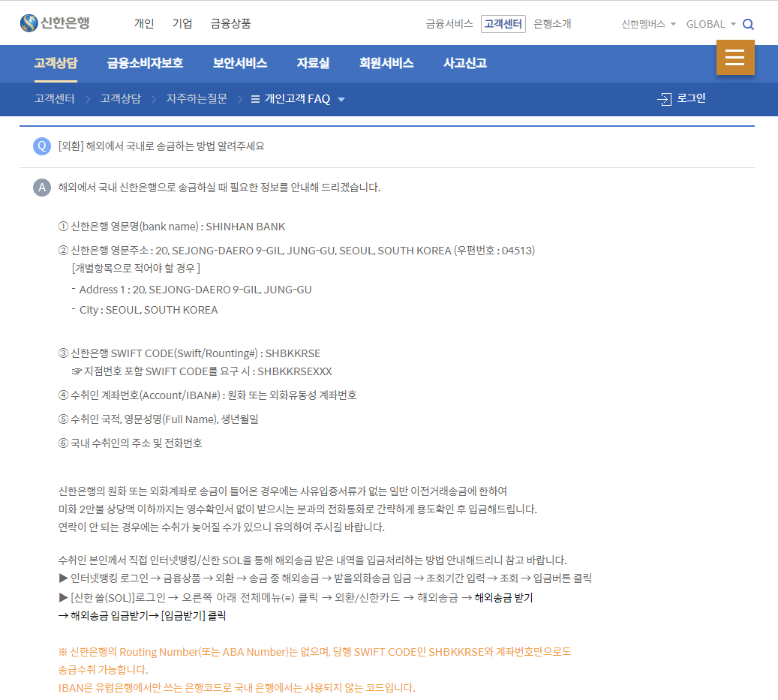Switch to the 회원서비스 tab

pyautogui.click(x=386, y=63)
